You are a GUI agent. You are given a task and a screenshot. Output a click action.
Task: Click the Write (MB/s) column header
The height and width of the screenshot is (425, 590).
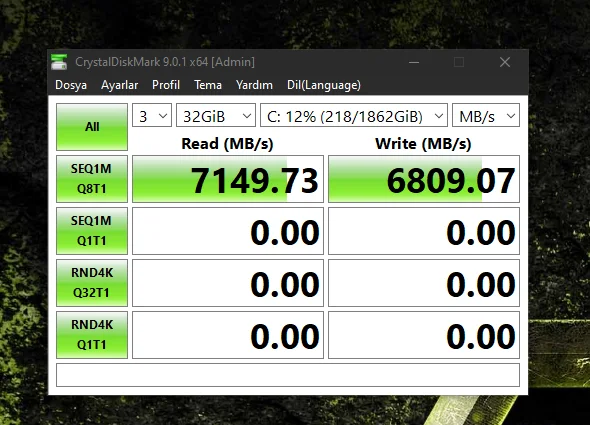(423, 144)
